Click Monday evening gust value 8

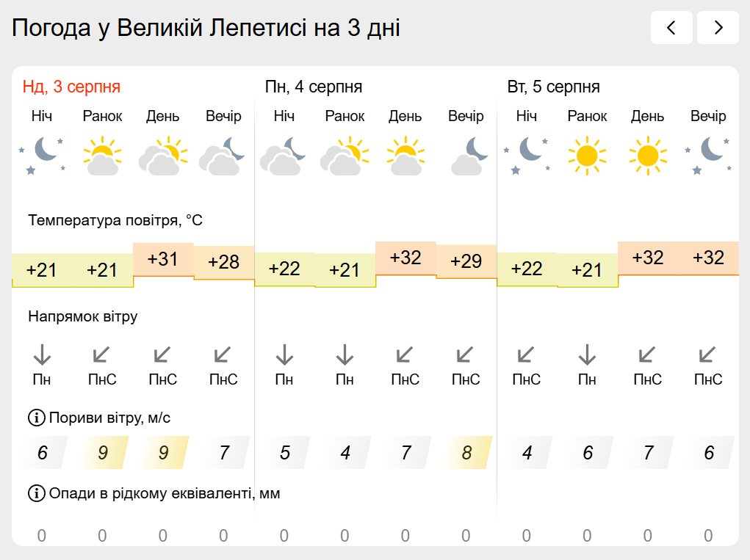click(x=467, y=453)
